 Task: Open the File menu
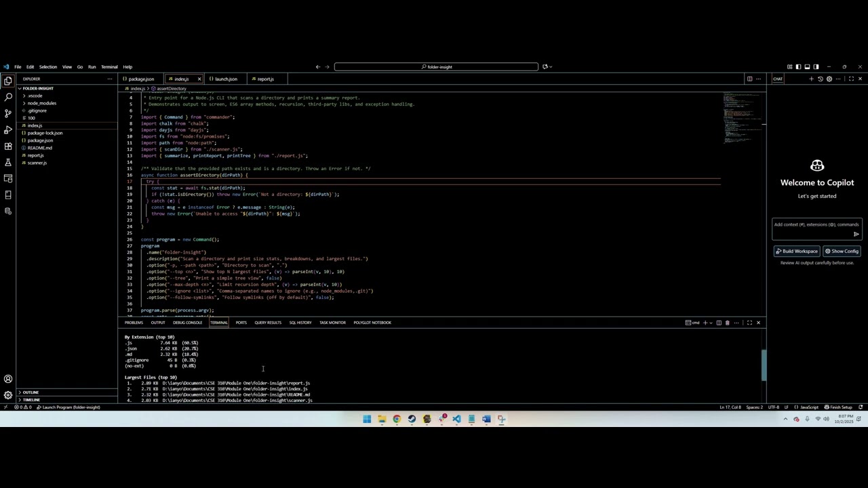pos(18,66)
